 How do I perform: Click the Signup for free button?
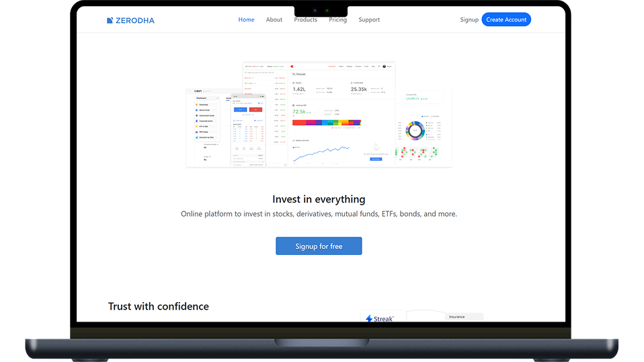click(x=319, y=246)
